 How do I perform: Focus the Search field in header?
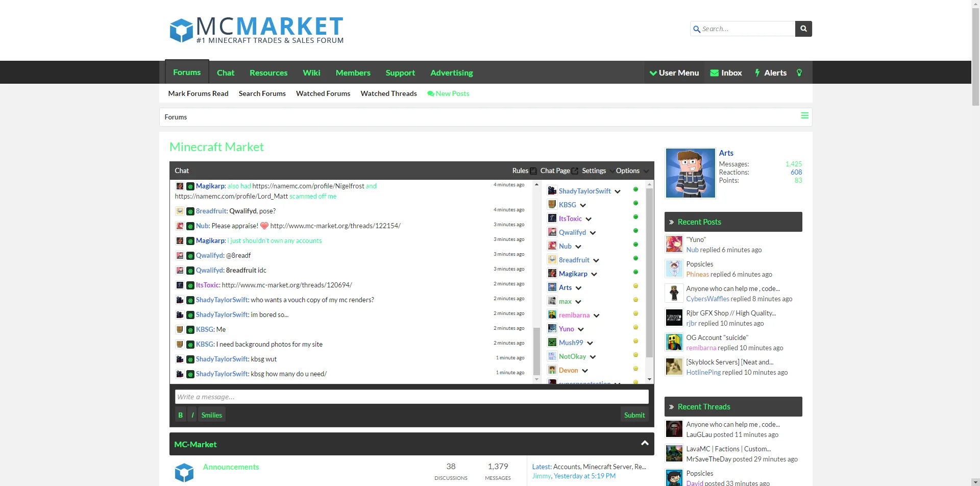tap(743, 29)
